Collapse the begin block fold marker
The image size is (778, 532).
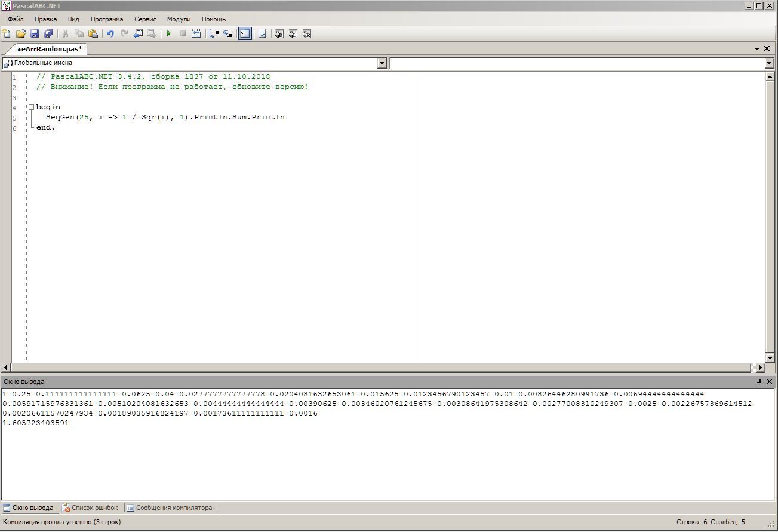click(32, 107)
